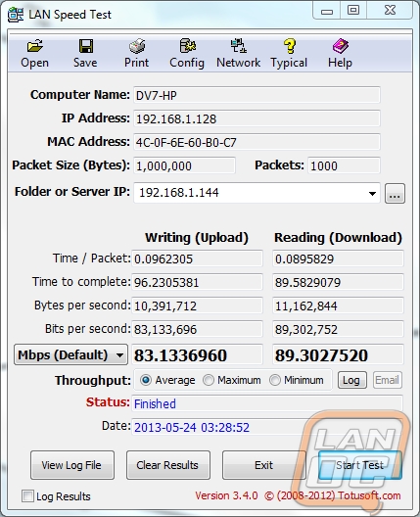Click the MAC Address field
This screenshot has width=420, height=517.
click(257, 142)
